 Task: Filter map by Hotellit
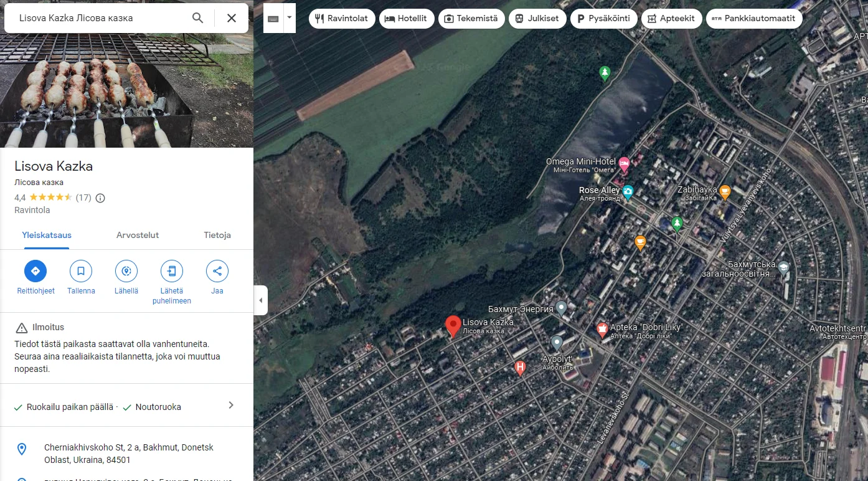[406, 19]
